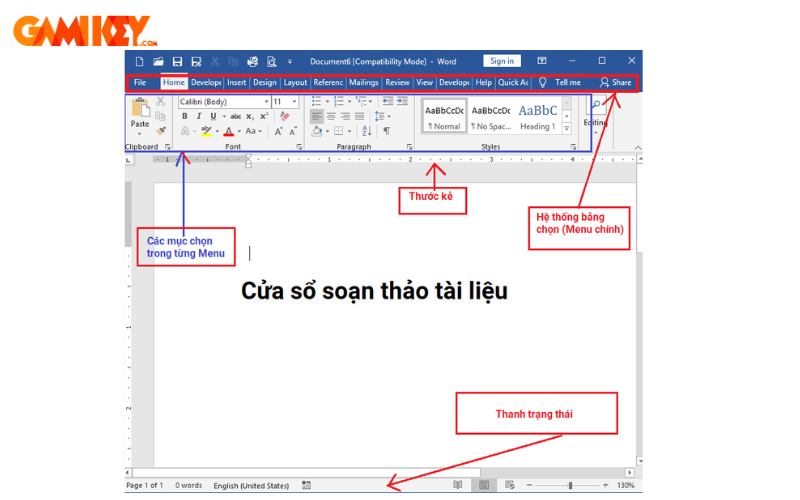Open the Font dialog launcher

point(299,147)
